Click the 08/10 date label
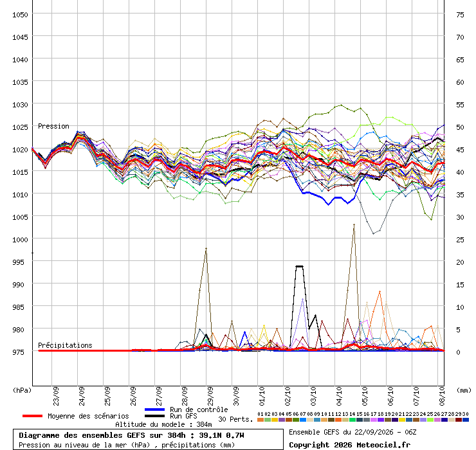476x450 pixels. (x=442, y=396)
